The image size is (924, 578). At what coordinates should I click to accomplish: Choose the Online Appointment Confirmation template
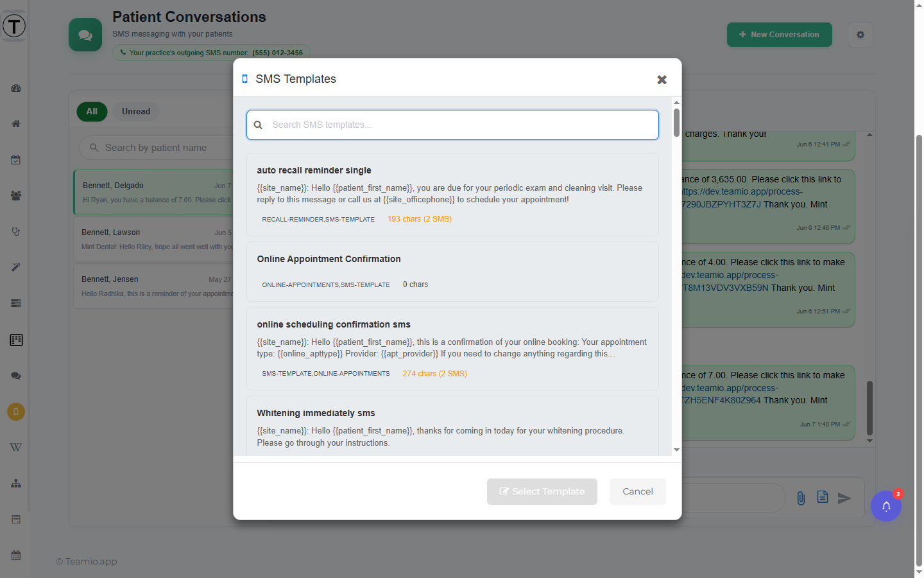coord(452,272)
